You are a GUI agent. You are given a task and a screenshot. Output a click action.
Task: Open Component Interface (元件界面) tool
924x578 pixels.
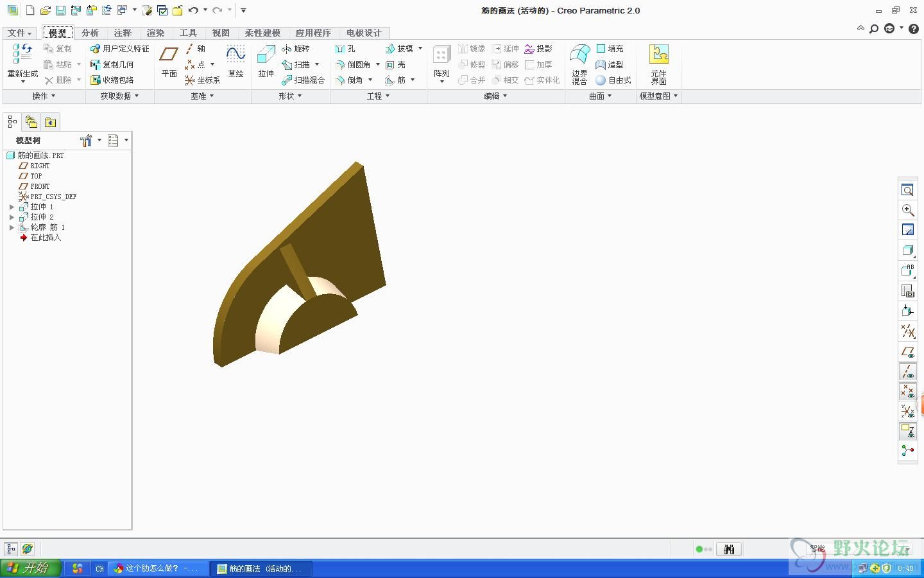coord(659,64)
